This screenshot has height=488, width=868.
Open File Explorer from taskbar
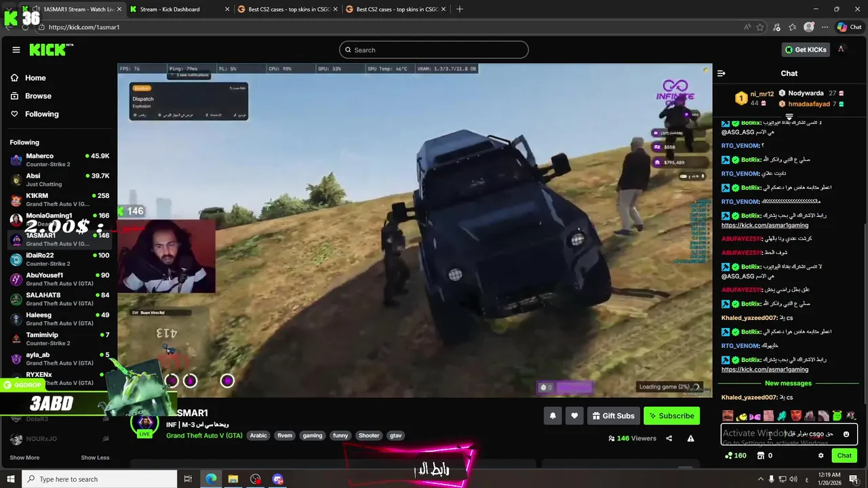(x=233, y=479)
